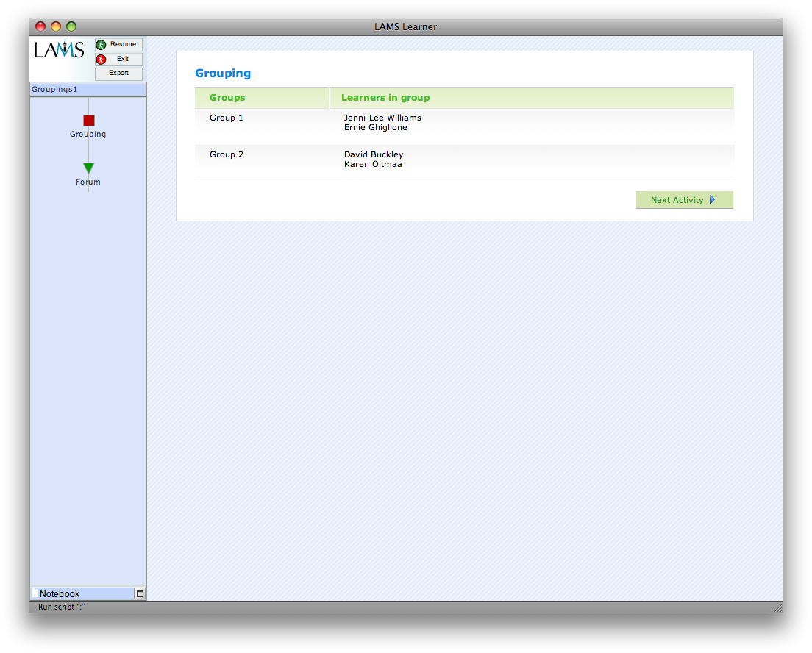
Task: Select the red square Grouping activity icon
Action: [89, 121]
